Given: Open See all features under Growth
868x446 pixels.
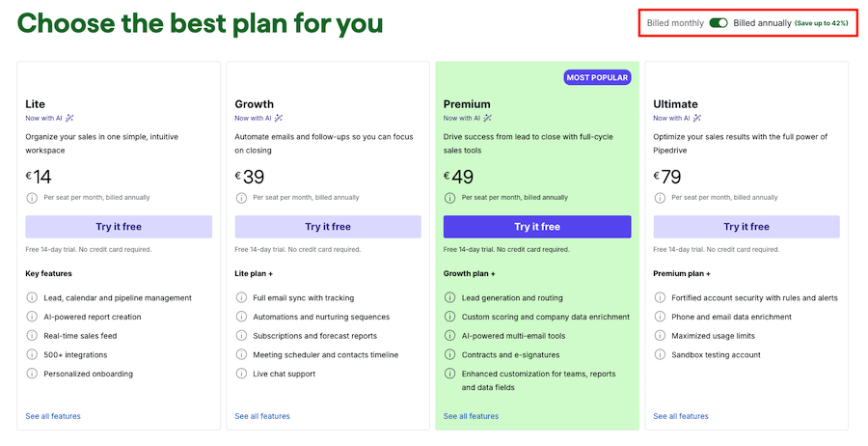Looking at the screenshot, I should (x=262, y=416).
